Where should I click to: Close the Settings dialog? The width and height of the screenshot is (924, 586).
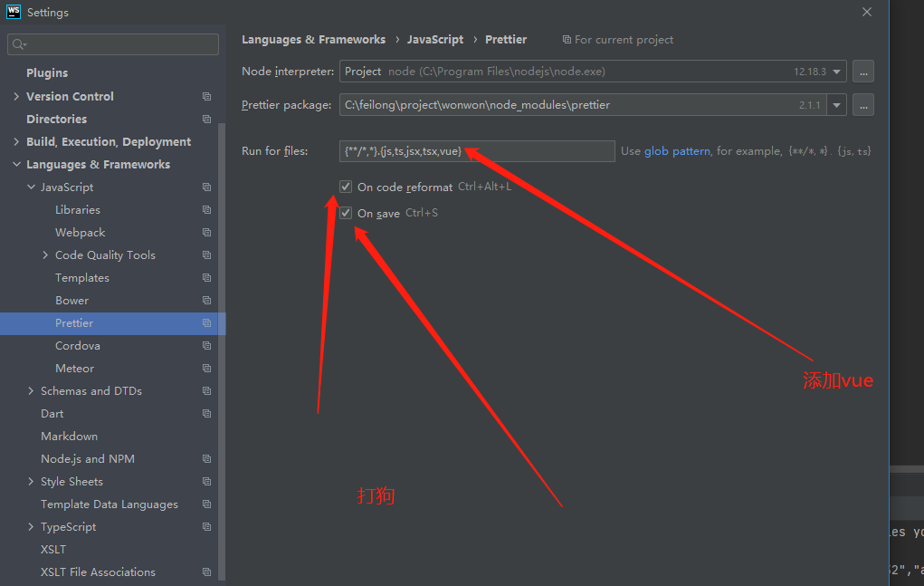(x=867, y=12)
